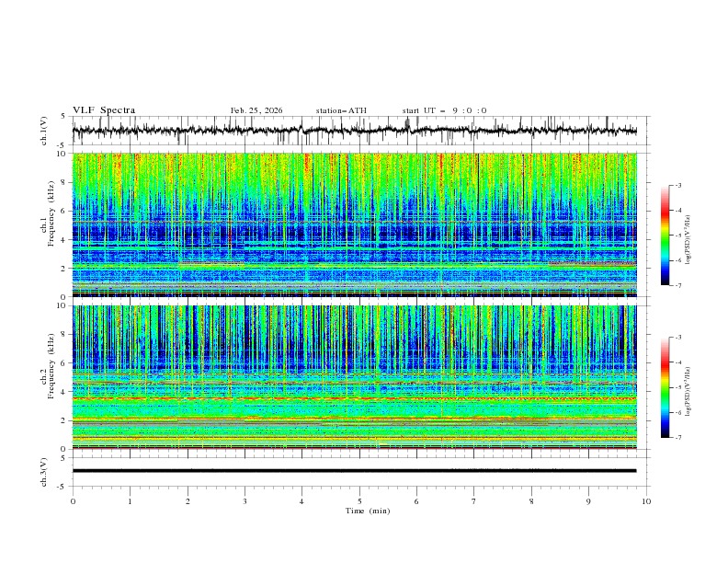Click the "-5" tick of ch.1(V) axis
The height and width of the screenshot is (563, 728).
tap(62, 145)
